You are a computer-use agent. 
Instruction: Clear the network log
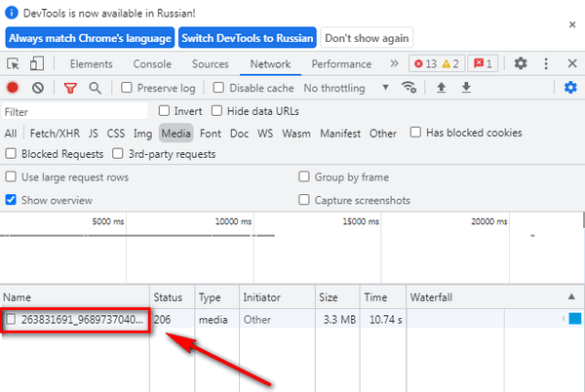pos(37,88)
